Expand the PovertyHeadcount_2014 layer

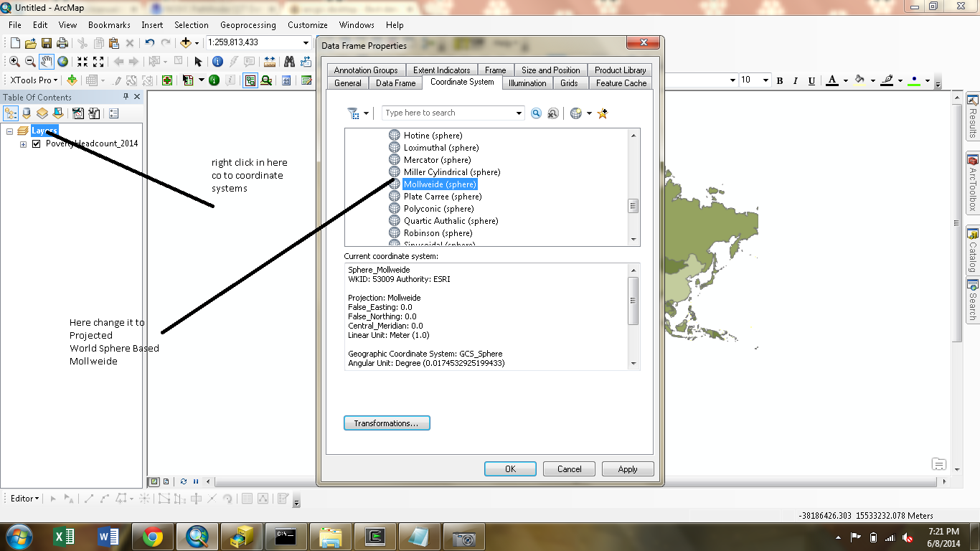click(23, 143)
